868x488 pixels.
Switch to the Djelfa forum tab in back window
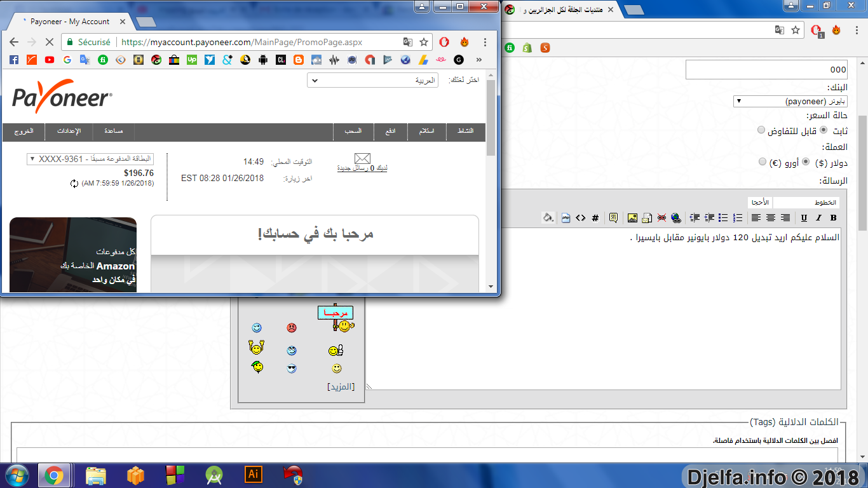pos(561,10)
